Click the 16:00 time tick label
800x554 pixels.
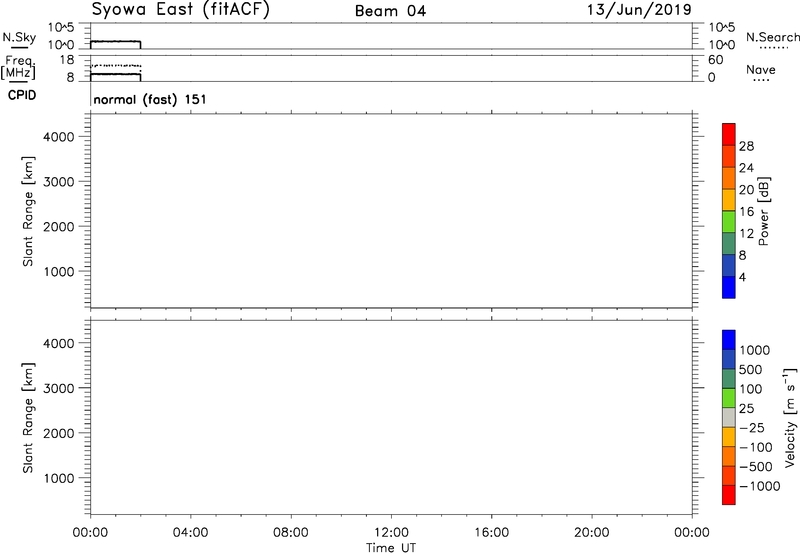(491, 533)
